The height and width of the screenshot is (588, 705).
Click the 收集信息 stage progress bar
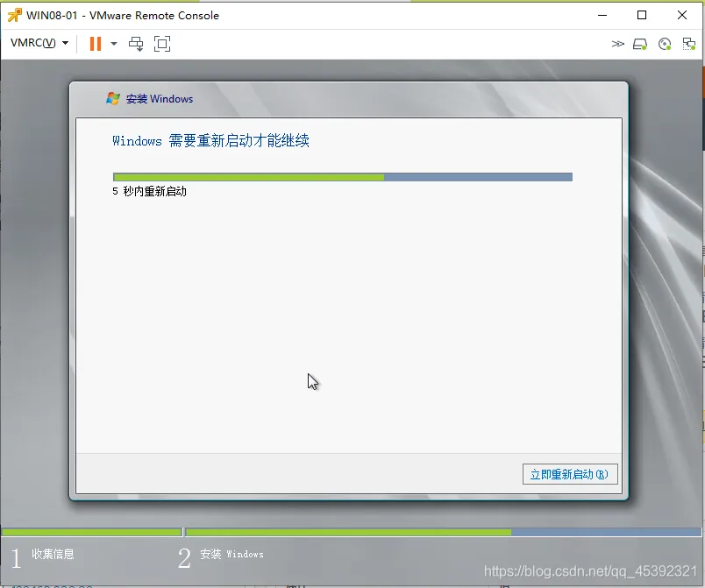point(92,532)
